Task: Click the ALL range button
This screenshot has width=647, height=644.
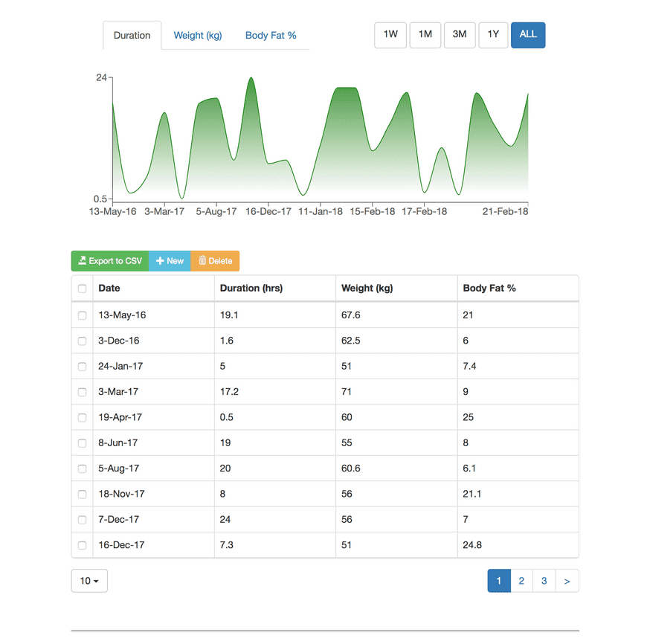Action: [x=528, y=35]
